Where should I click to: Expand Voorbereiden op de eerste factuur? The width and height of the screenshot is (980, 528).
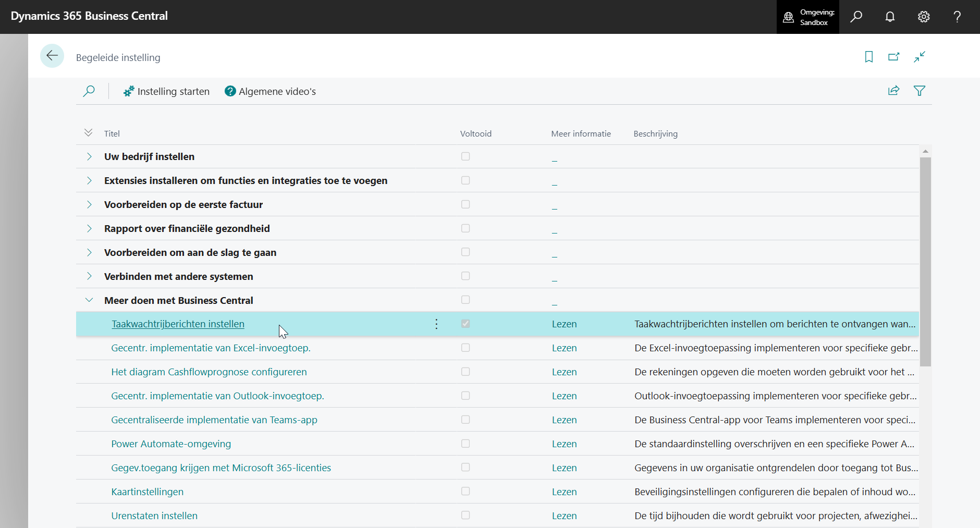89,204
